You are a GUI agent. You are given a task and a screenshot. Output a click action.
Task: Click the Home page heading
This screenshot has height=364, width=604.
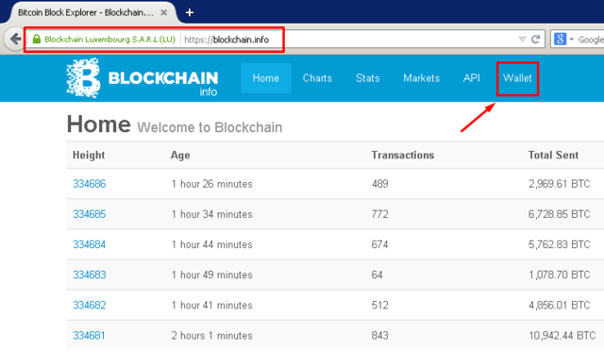click(x=98, y=124)
